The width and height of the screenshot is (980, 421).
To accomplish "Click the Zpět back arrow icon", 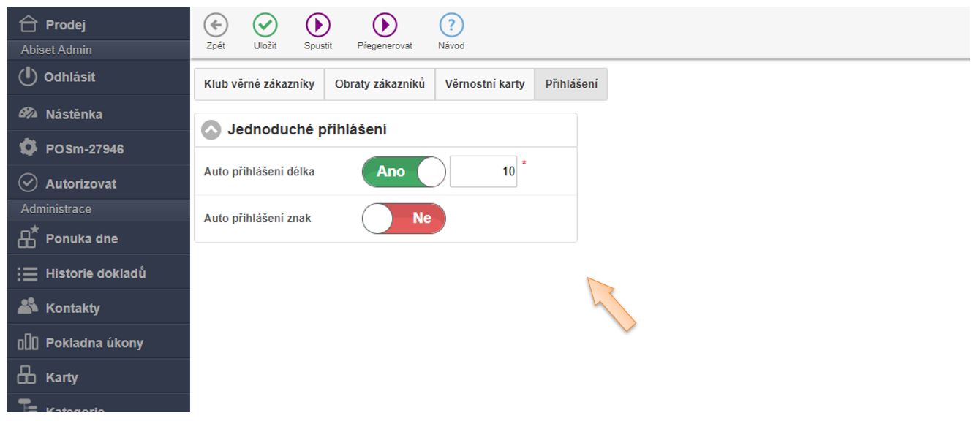I will click(x=214, y=26).
